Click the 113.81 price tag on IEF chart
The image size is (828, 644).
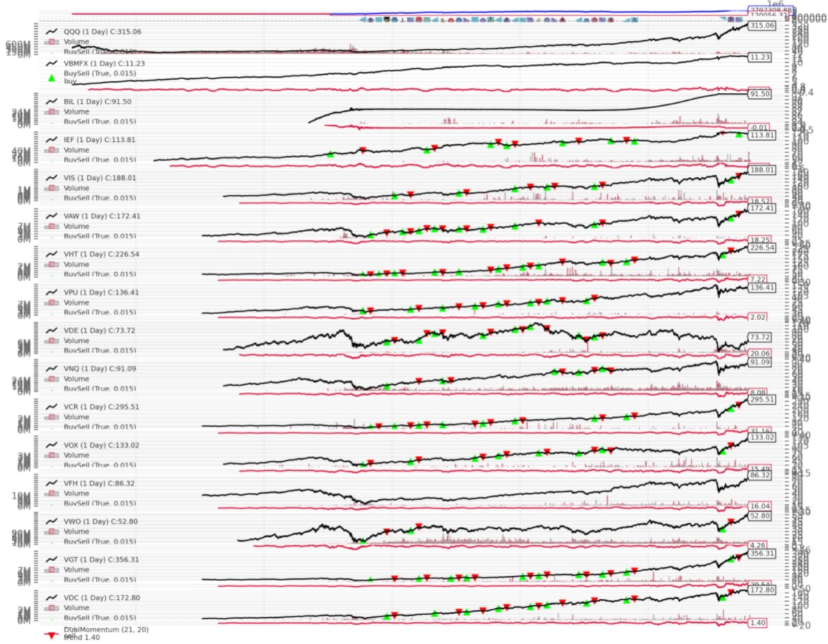761,135
